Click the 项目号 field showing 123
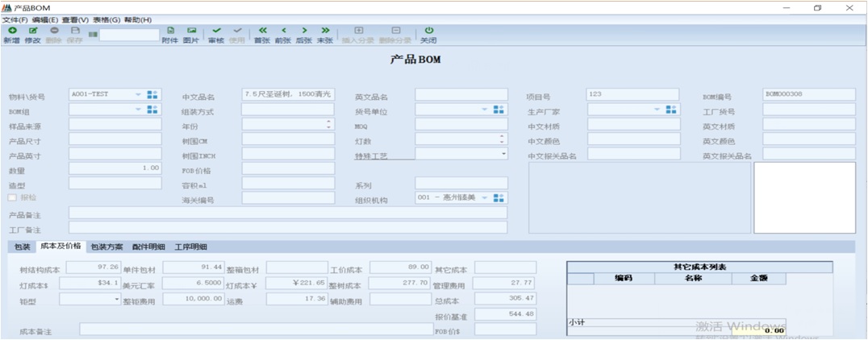The width and height of the screenshot is (868, 340). coord(634,94)
